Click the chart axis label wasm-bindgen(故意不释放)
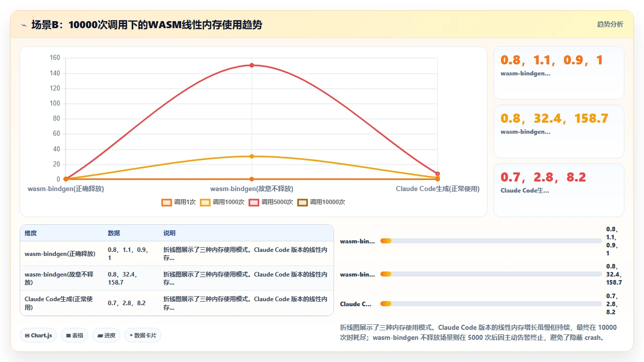This screenshot has height=362, width=644. tap(252, 189)
